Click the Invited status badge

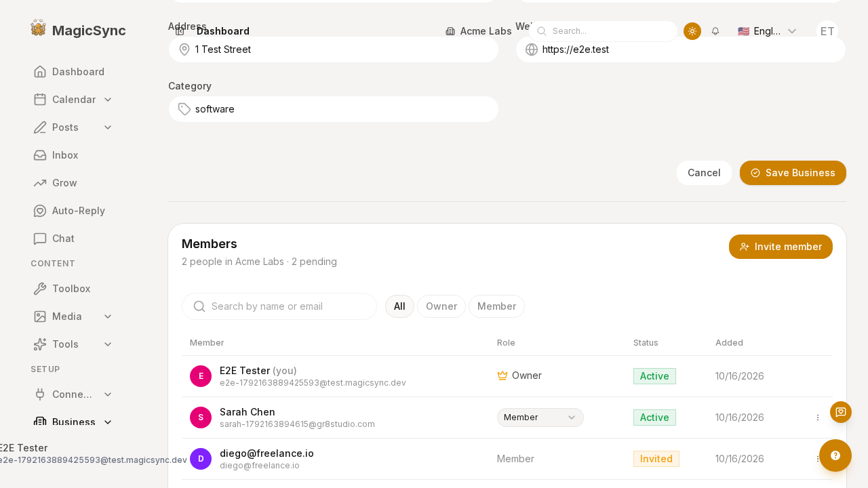pos(656,459)
